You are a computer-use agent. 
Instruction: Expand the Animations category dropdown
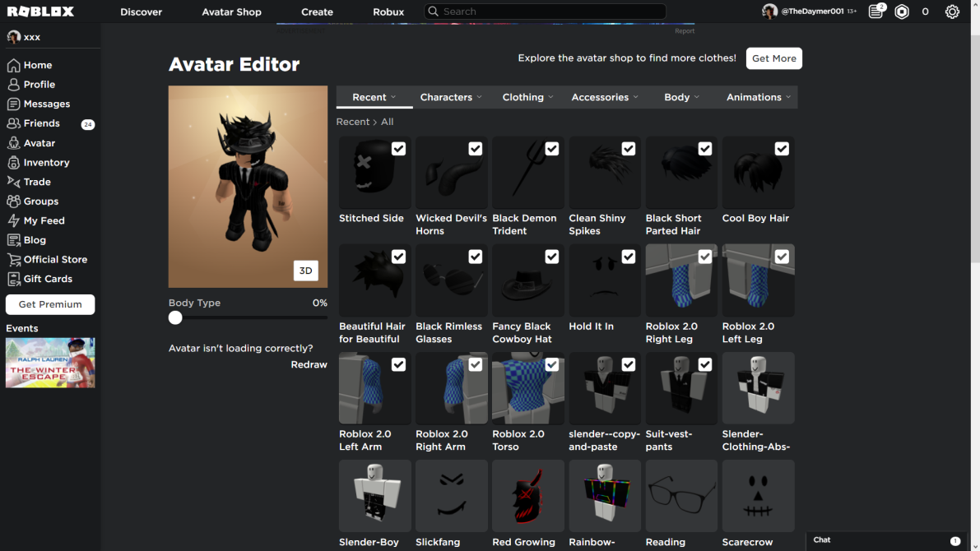point(758,97)
